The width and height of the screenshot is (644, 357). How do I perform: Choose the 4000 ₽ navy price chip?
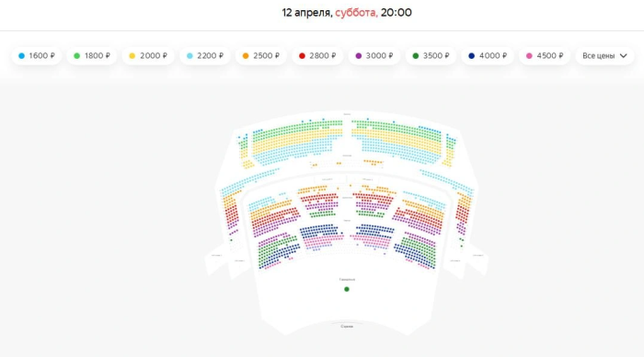tap(487, 56)
